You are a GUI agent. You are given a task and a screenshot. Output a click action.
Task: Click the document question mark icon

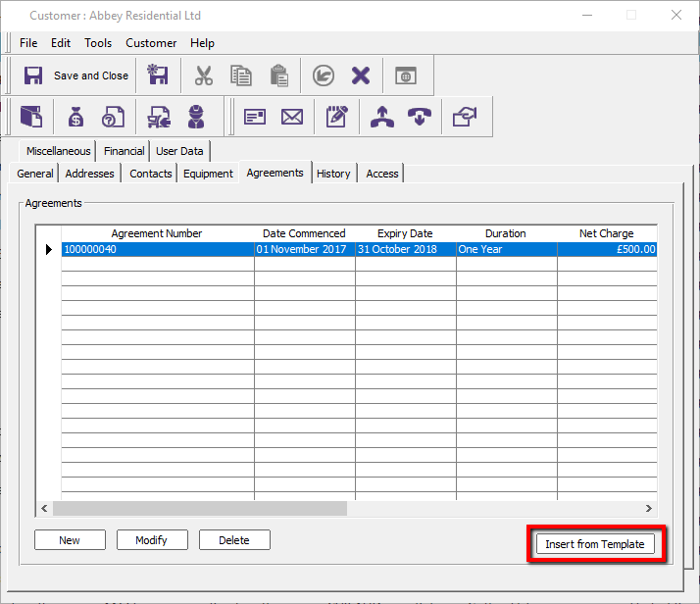point(113,117)
